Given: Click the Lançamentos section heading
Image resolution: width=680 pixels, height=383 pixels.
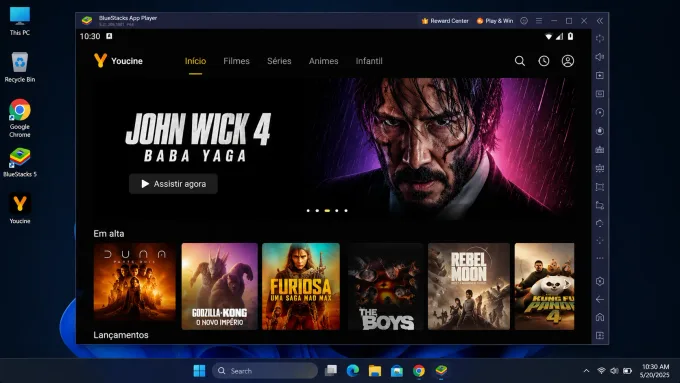Looking at the screenshot, I should [x=121, y=335].
